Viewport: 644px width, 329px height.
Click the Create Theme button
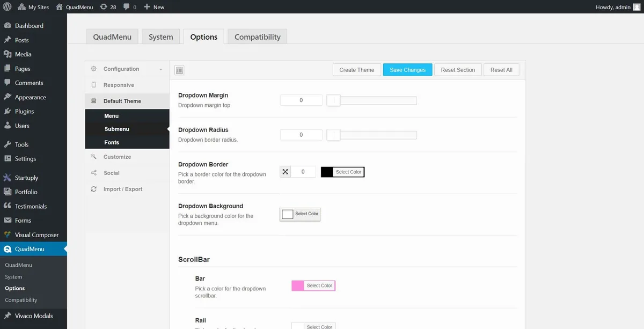pos(357,70)
